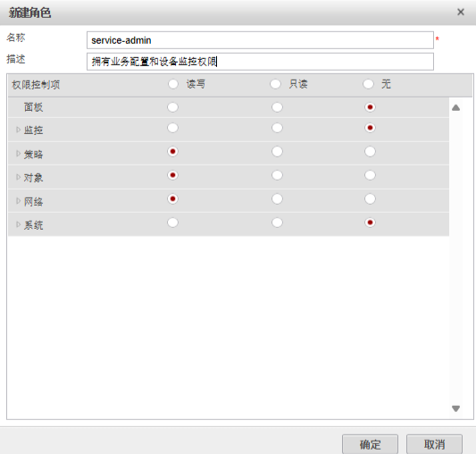Select the 系统 row label
The height and width of the screenshot is (454, 476).
pos(33,225)
